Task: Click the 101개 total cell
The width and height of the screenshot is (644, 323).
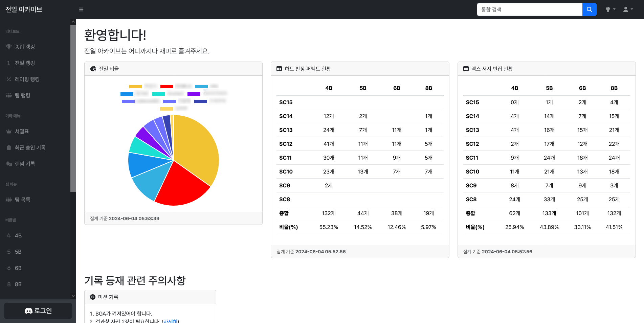Action: [x=582, y=213]
